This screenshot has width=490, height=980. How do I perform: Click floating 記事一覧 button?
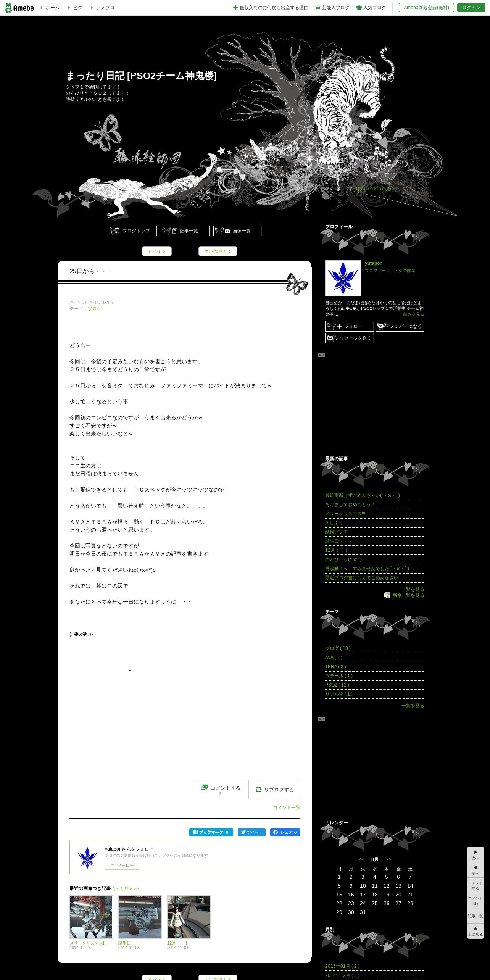coord(475,916)
